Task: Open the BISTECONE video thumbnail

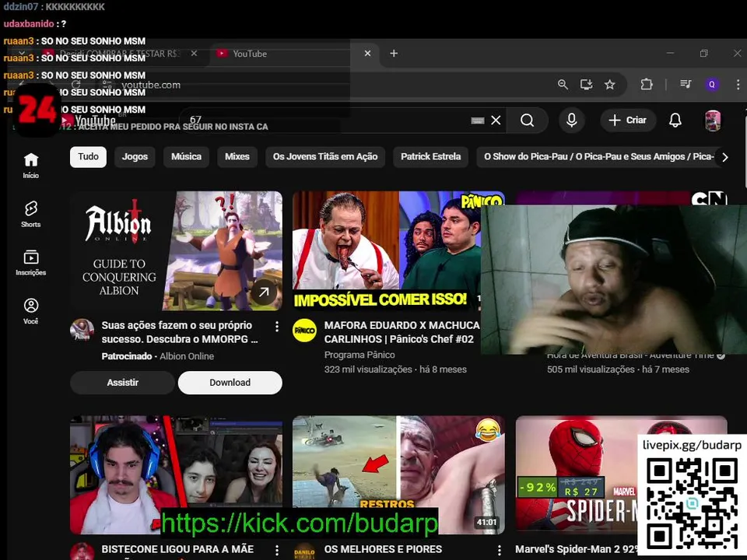Action: [x=176, y=475]
